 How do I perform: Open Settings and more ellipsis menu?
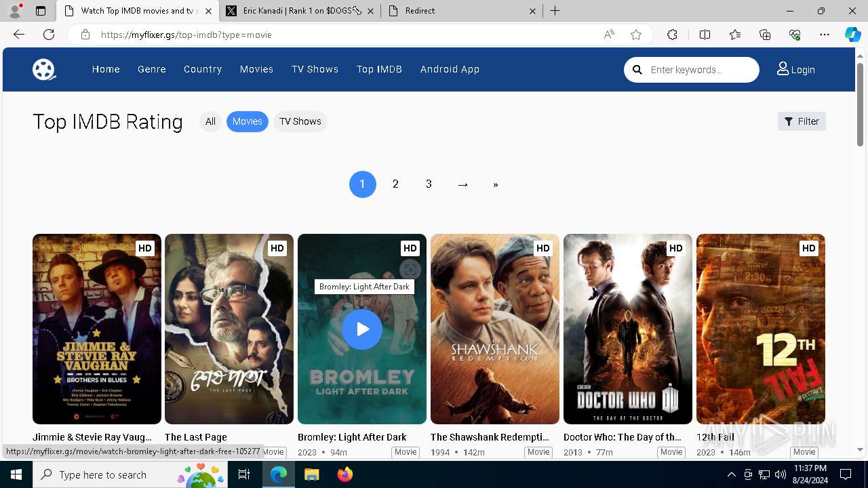click(x=825, y=35)
